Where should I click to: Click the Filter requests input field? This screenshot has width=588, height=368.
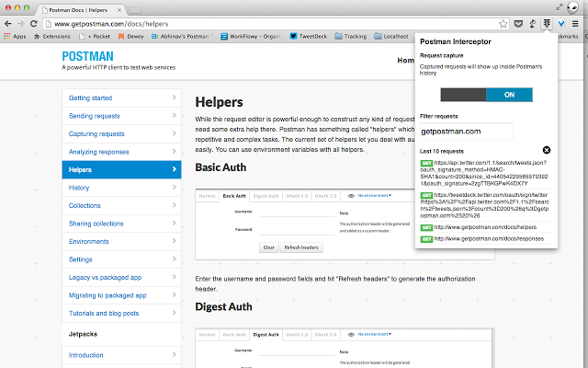(466, 132)
